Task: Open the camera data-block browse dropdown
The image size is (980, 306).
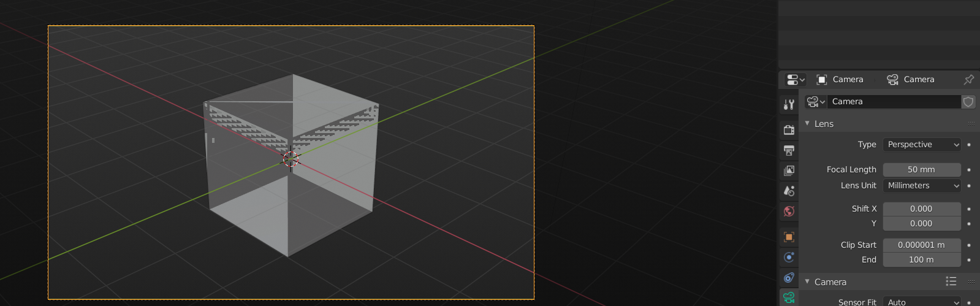Action: coord(816,102)
